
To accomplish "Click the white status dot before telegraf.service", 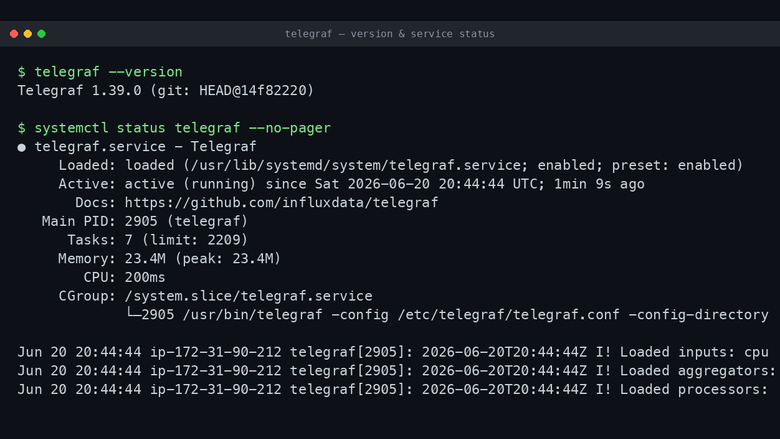I will coord(21,148).
